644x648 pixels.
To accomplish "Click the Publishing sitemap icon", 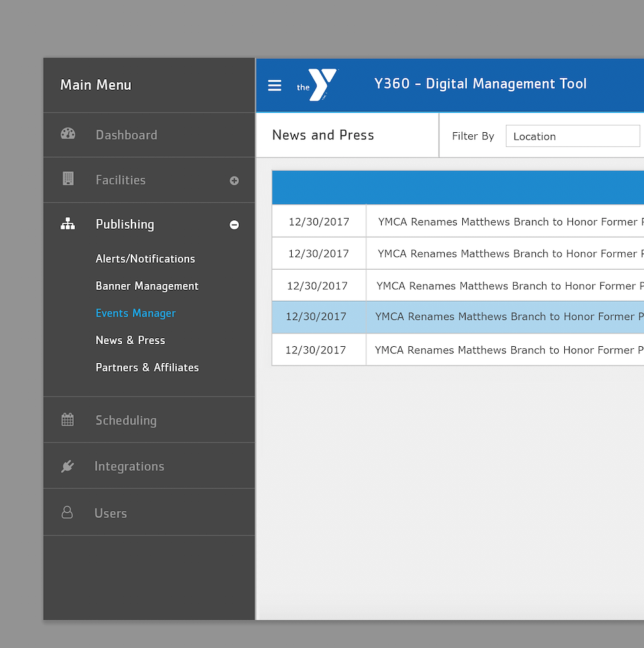I will (x=68, y=223).
